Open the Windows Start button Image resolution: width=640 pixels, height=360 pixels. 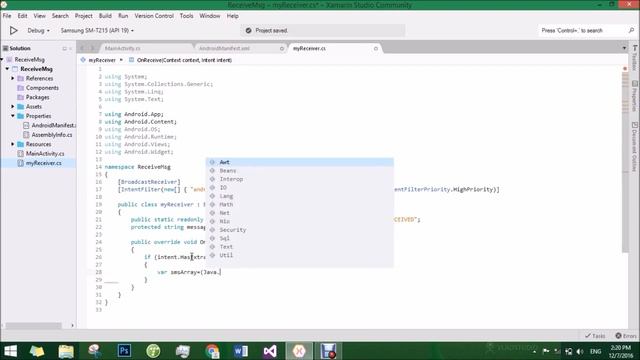pos(10,351)
